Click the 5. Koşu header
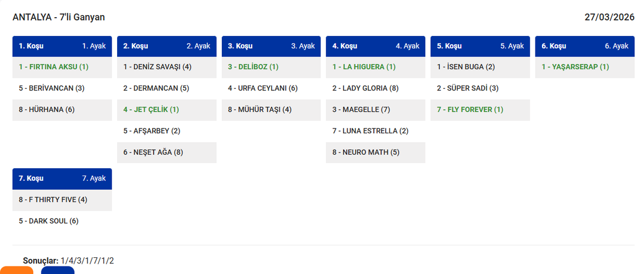644x274 pixels. point(480,46)
